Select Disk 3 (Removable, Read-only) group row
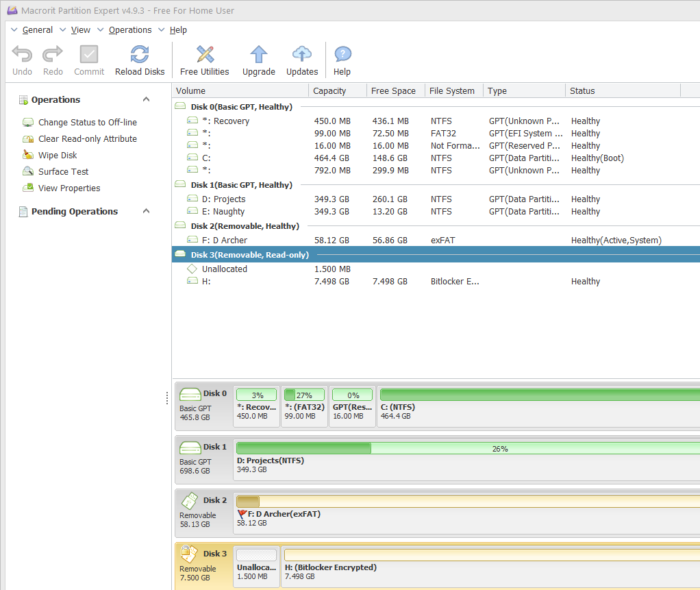The height and width of the screenshot is (590, 700). (x=436, y=255)
